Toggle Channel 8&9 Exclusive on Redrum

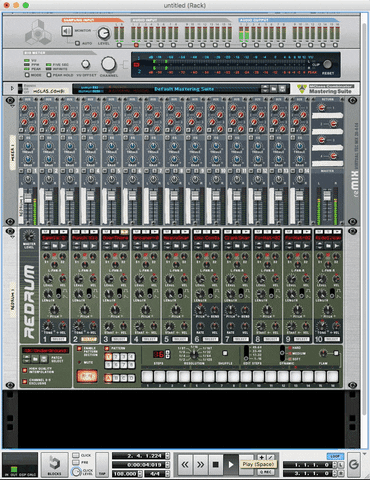pos(25,381)
